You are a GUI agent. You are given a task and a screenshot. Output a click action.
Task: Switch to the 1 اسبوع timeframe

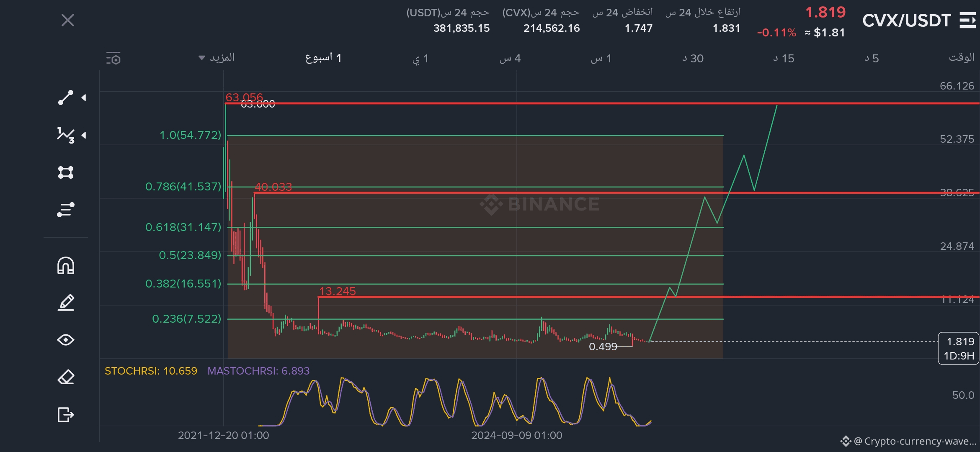tap(323, 58)
